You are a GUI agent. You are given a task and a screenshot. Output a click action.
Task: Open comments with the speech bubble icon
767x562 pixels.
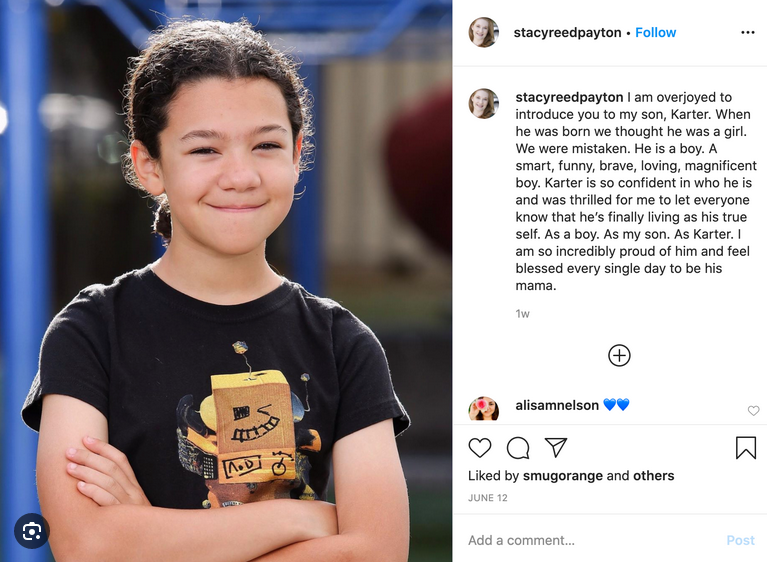click(x=518, y=448)
